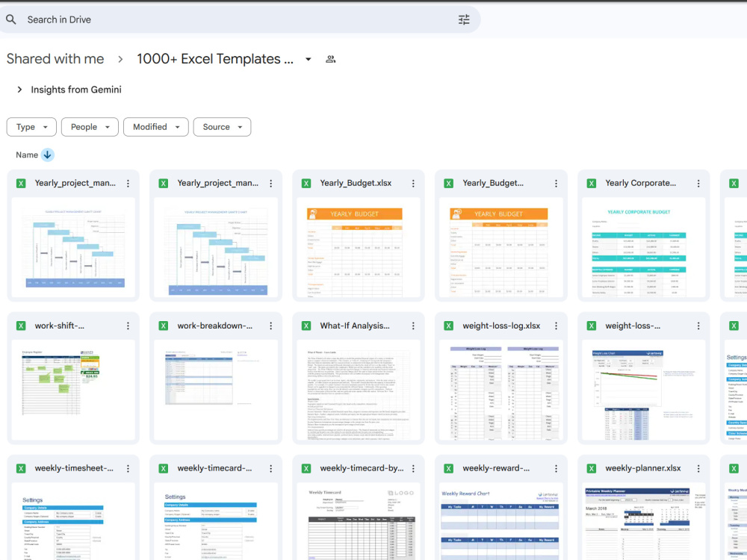Click file name weekly-reward-...
This screenshot has height=560, width=747.
tap(496, 468)
